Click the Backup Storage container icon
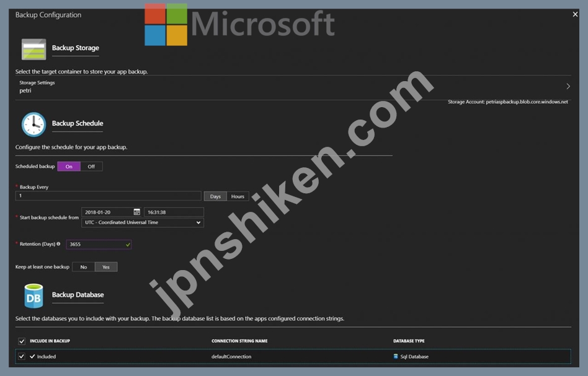 coord(33,49)
